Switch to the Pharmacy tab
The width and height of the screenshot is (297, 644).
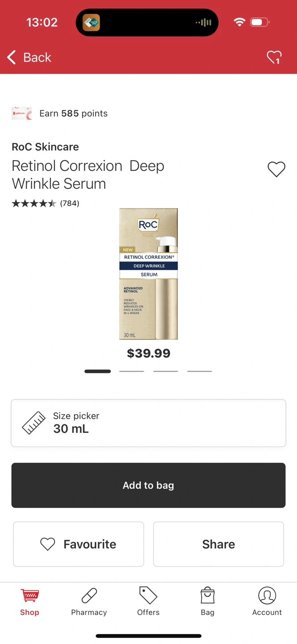(x=89, y=602)
